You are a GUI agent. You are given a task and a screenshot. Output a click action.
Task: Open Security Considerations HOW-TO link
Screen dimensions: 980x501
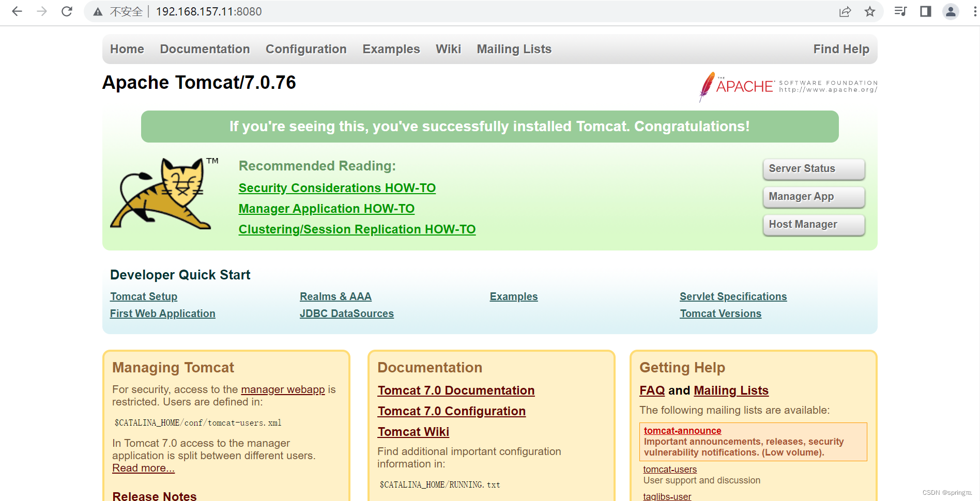pos(337,188)
